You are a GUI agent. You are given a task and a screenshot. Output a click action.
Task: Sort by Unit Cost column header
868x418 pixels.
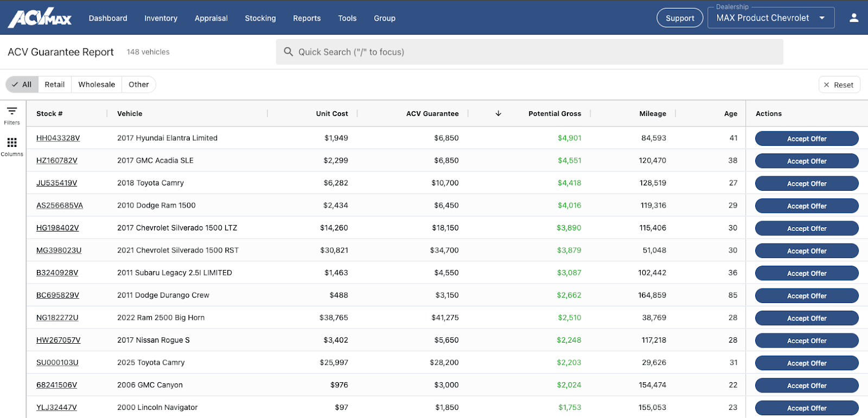(x=332, y=114)
